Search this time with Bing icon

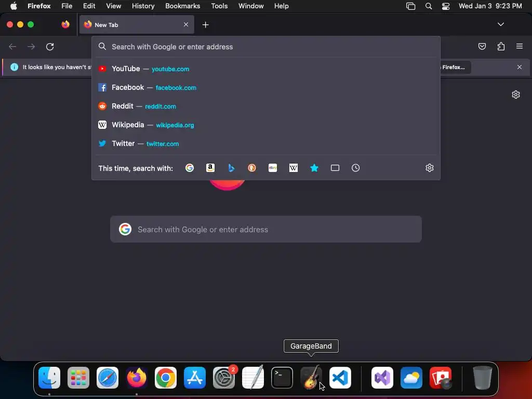pos(231,168)
